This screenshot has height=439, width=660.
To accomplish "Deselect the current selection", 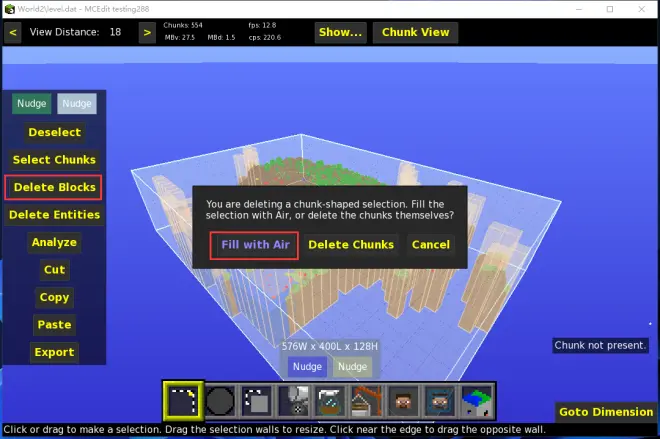I will [54, 132].
